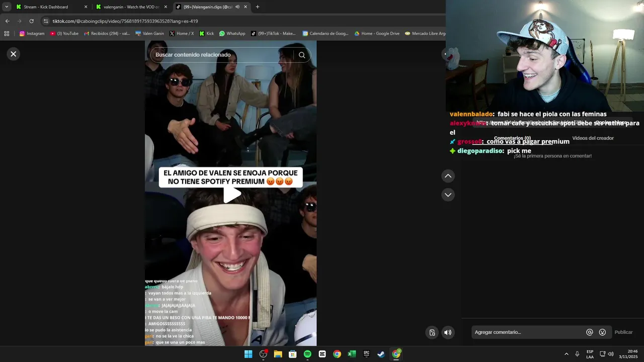Click the search magnifier icon in video overlay
This screenshot has height=362, width=644.
(x=302, y=55)
